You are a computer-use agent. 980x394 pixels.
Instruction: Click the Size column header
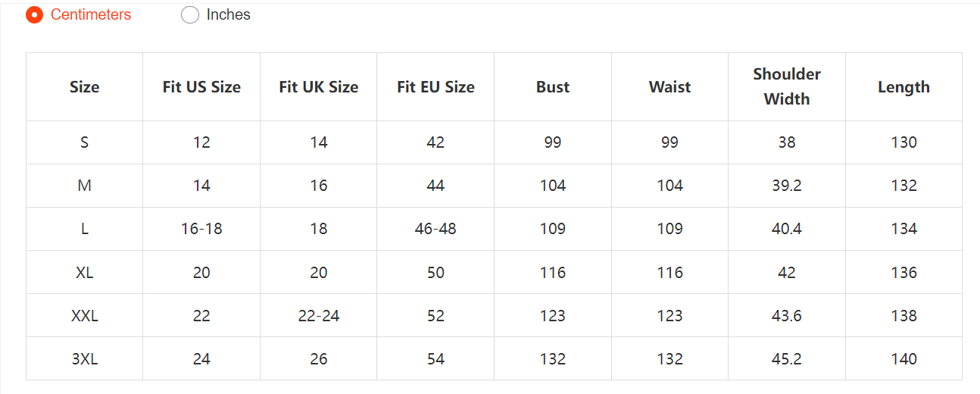pyautogui.click(x=84, y=87)
